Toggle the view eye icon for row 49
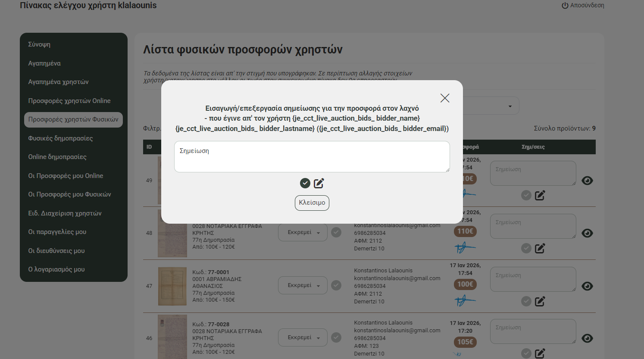This screenshot has width=644, height=359. pyautogui.click(x=587, y=181)
